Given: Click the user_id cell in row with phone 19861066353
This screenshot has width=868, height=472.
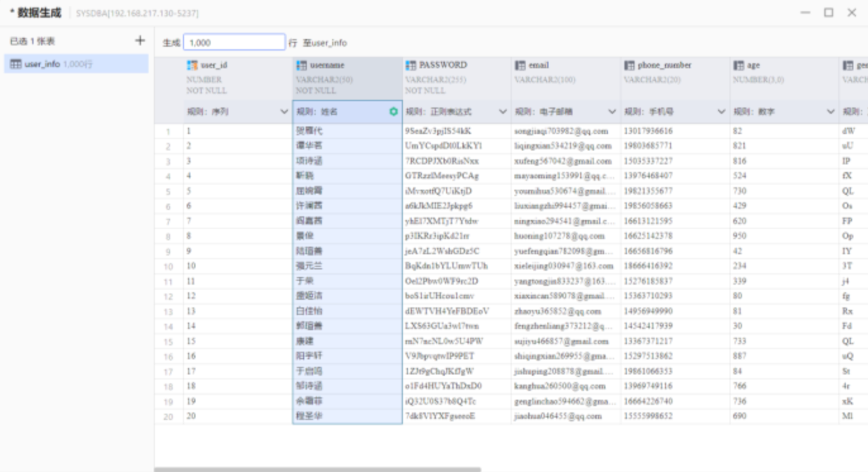Looking at the screenshot, I should (238, 371).
